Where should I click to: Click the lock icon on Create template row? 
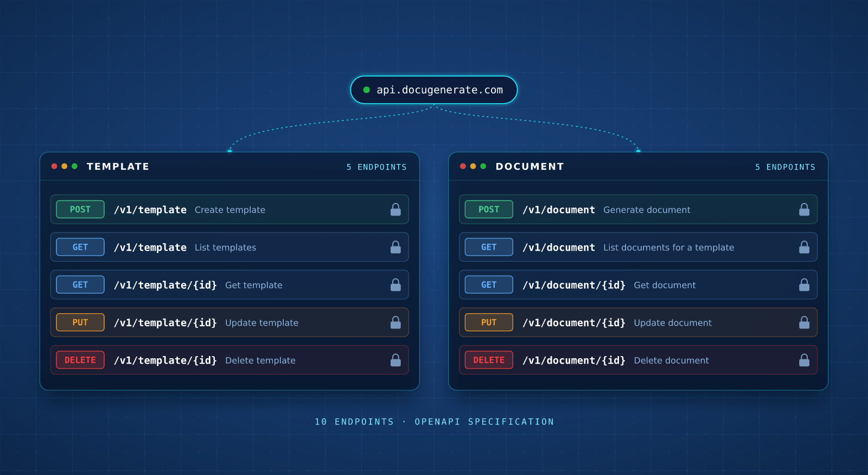(396, 210)
